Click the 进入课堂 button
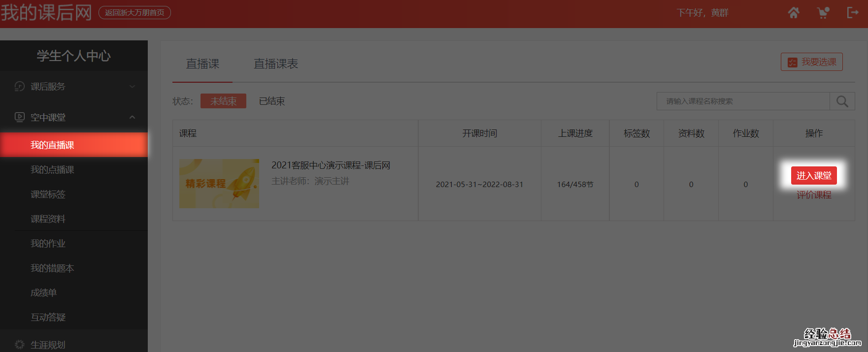This screenshot has height=352, width=868. tap(813, 176)
